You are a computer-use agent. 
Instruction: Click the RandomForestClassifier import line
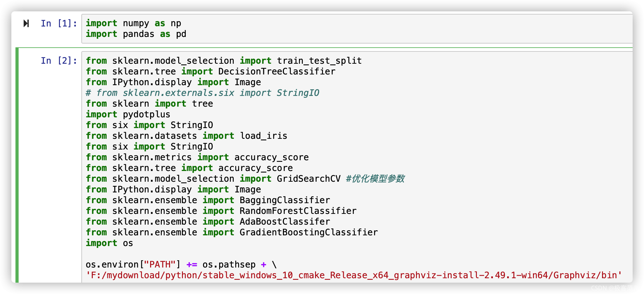[x=221, y=211]
